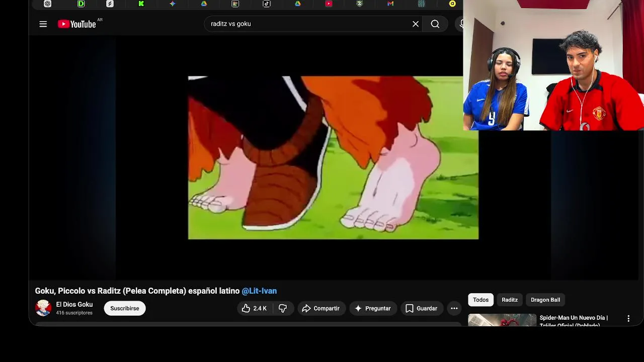The image size is (644, 362).
Task: Open Spider-Man Un Nuevo Día suggested thumbnail
Action: 502,320
